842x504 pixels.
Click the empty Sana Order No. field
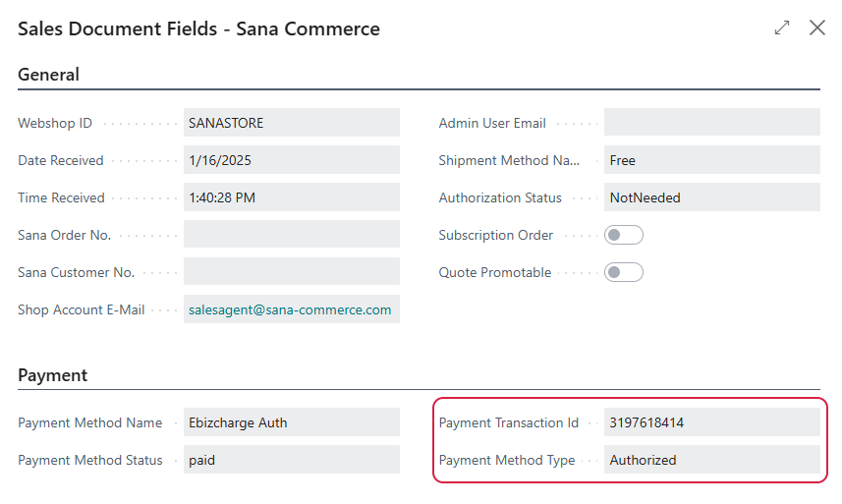292,235
